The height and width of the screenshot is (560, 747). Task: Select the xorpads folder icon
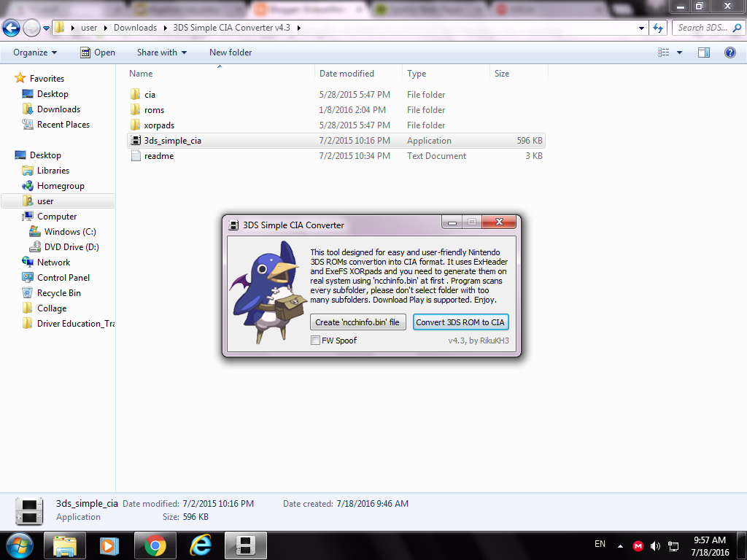[135, 125]
